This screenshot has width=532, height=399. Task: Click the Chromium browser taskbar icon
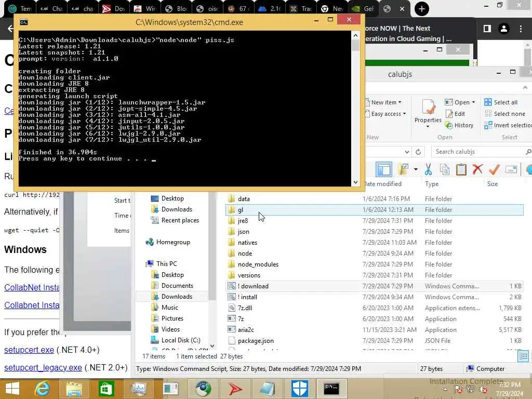tap(203, 388)
